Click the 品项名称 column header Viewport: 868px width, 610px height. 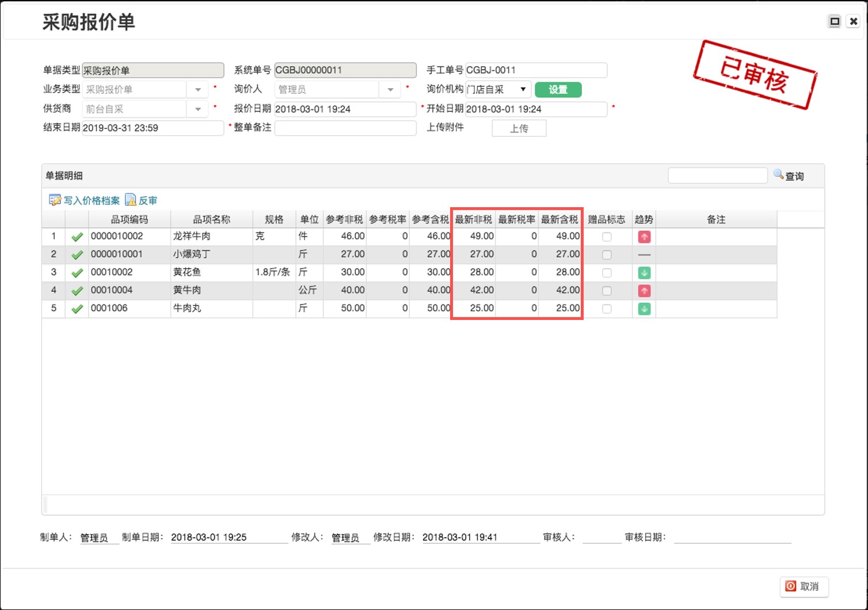(x=211, y=219)
